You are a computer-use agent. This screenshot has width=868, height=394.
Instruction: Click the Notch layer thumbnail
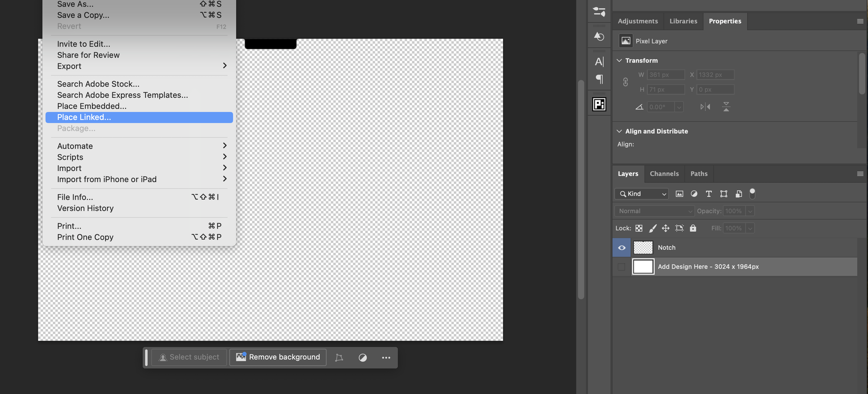[x=643, y=247]
